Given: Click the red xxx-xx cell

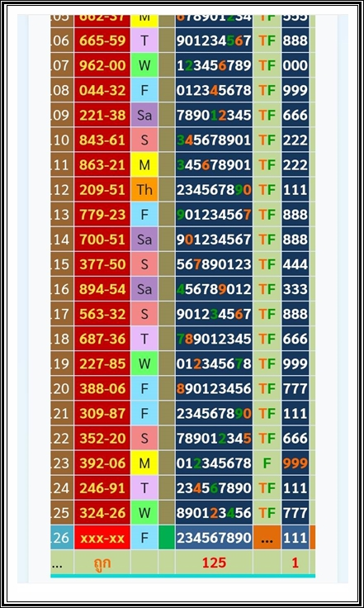Looking at the screenshot, I should click(x=102, y=538).
